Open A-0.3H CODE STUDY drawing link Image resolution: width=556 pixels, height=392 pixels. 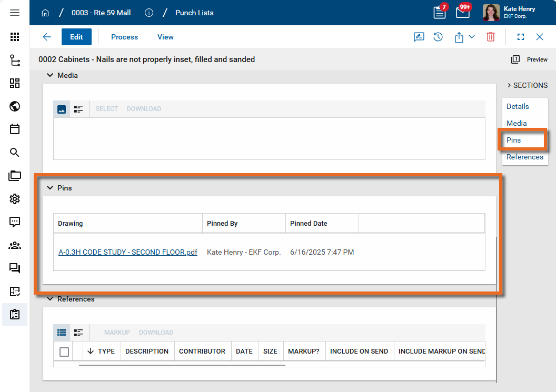pos(127,252)
